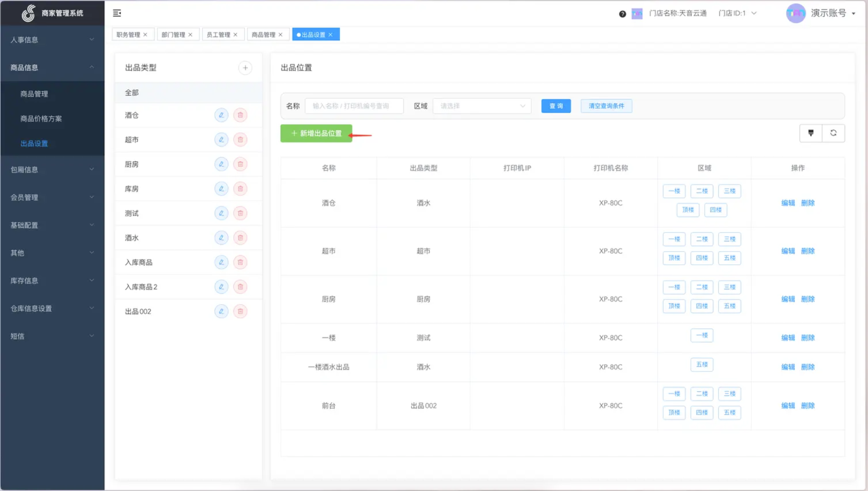Screen dimensions: 868x491
Task: Click the sidebar collapse hamburger icon
Action: [x=117, y=13]
